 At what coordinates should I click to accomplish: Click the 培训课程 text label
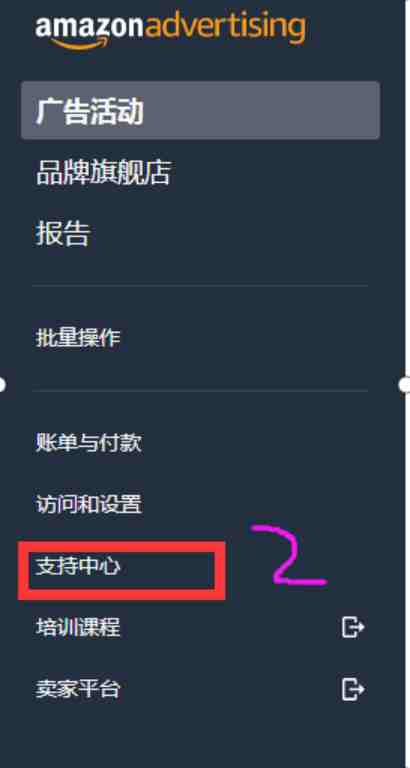coord(78,627)
